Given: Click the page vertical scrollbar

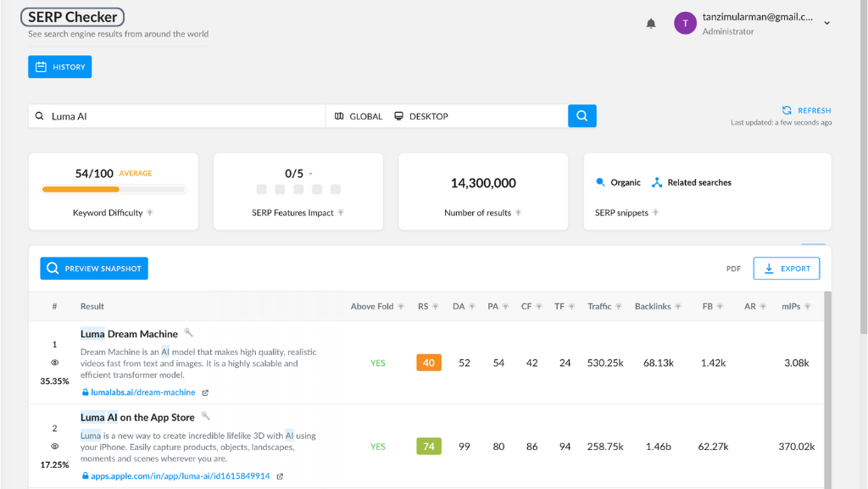Looking at the screenshot, I should click(x=864, y=166).
